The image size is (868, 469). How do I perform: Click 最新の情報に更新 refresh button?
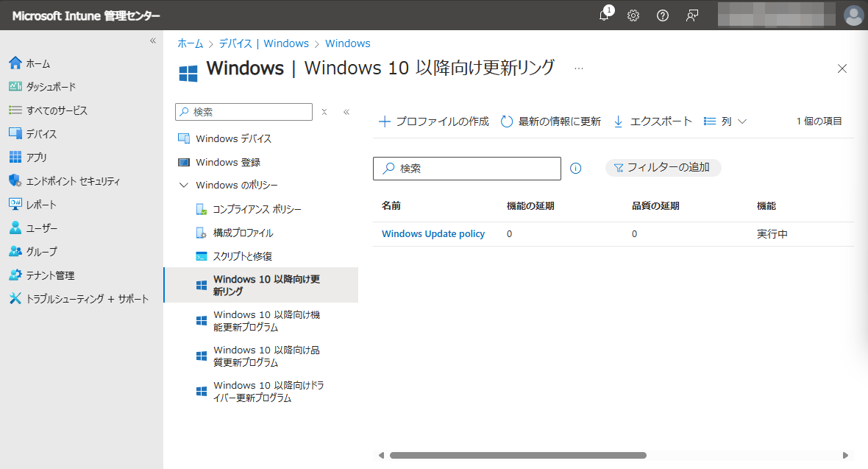point(551,121)
